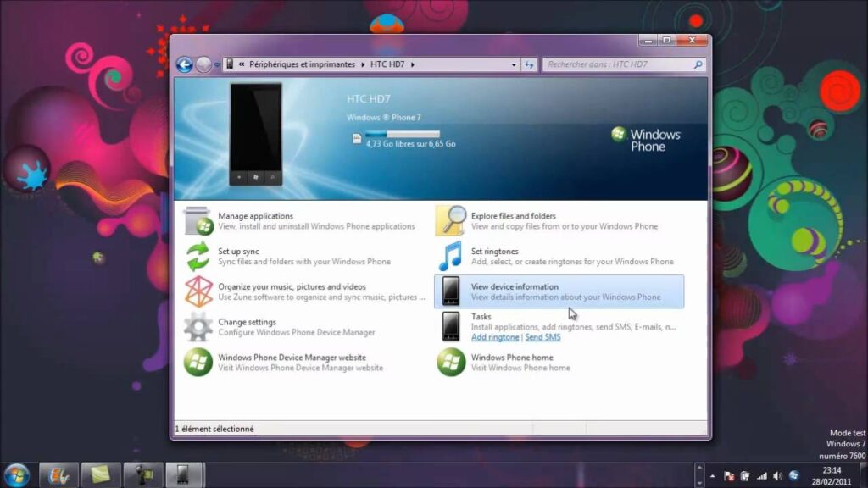Open the Windows Start button
The height and width of the screenshot is (488, 868).
click(x=16, y=474)
